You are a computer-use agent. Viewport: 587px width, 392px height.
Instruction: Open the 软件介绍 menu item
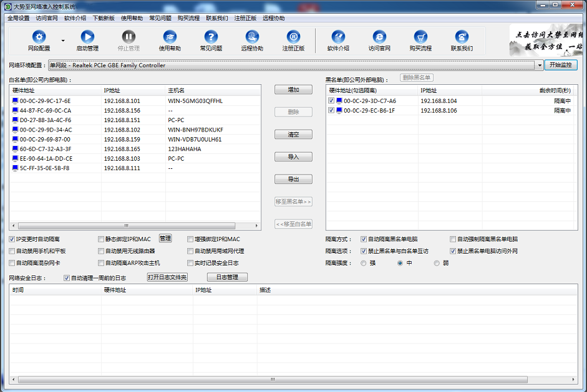[75, 18]
